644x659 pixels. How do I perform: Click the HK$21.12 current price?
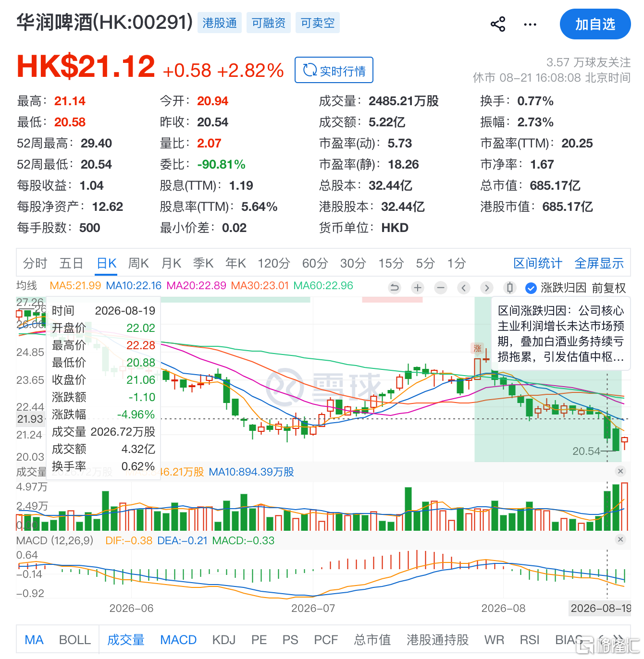click(86, 66)
